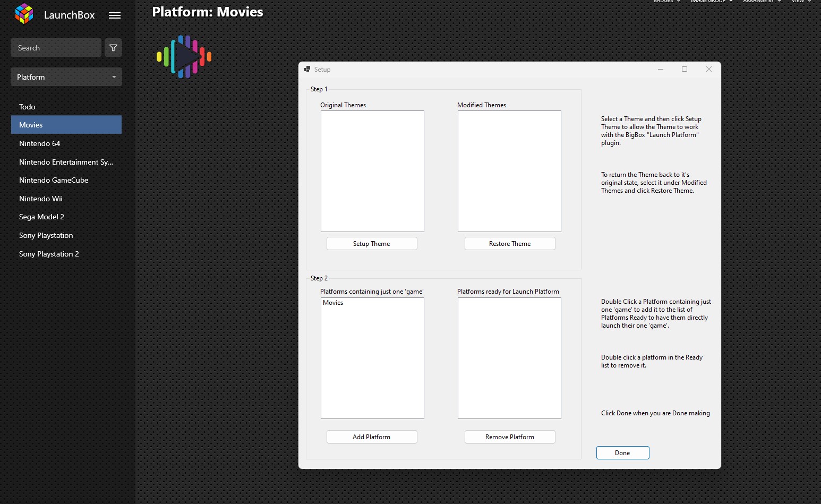
Task: Click Done in the Setup window
Action: click(622, 453)
